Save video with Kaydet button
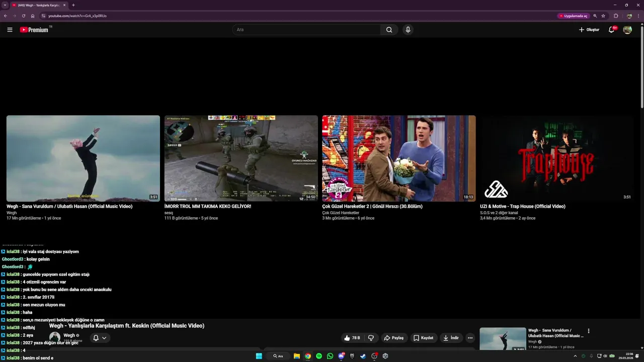Screen dimensions: 644x362 pyautogui.click(x=424, y=338)
